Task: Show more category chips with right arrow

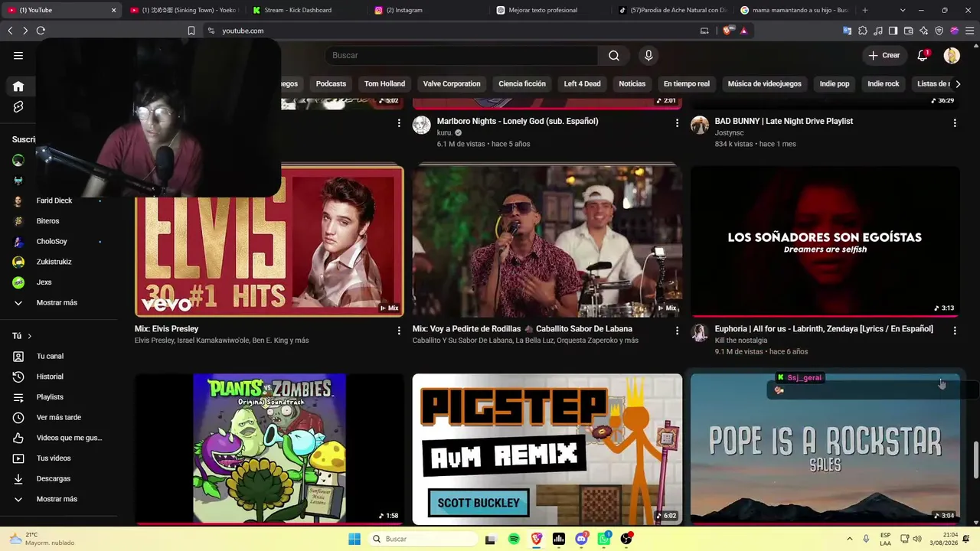Action: coord(957,83)
